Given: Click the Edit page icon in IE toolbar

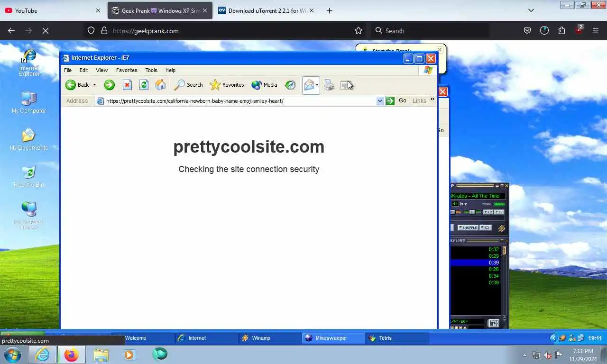Looking at the screenshot, I should [x=347, y=85].
